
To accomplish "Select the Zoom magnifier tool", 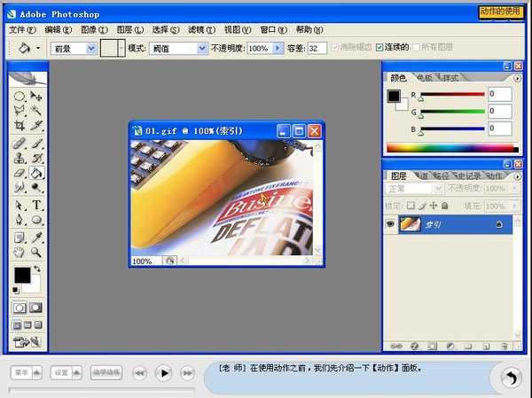I will [36, 253].
